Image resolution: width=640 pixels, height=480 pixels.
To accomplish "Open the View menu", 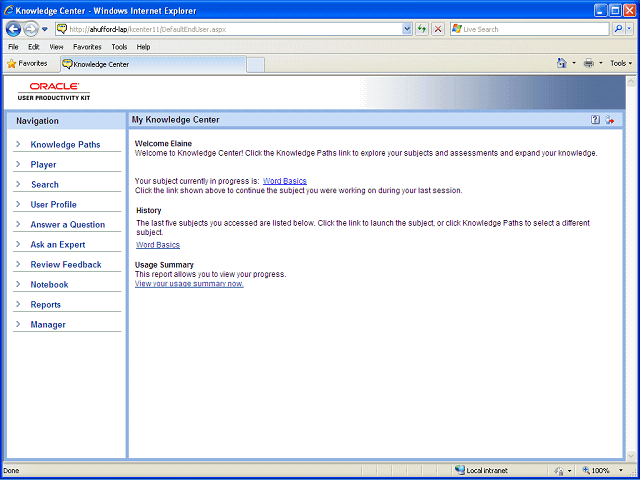I will click(56, 47).
